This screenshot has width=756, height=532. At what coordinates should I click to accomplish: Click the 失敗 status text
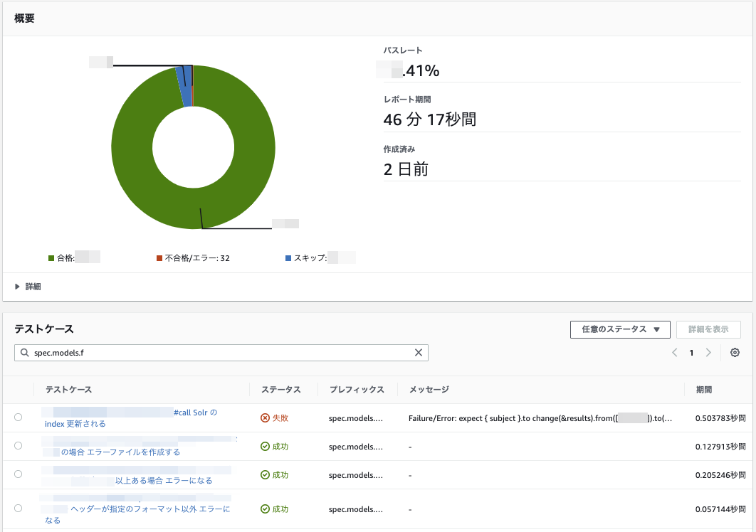click(x=280, y=417)
